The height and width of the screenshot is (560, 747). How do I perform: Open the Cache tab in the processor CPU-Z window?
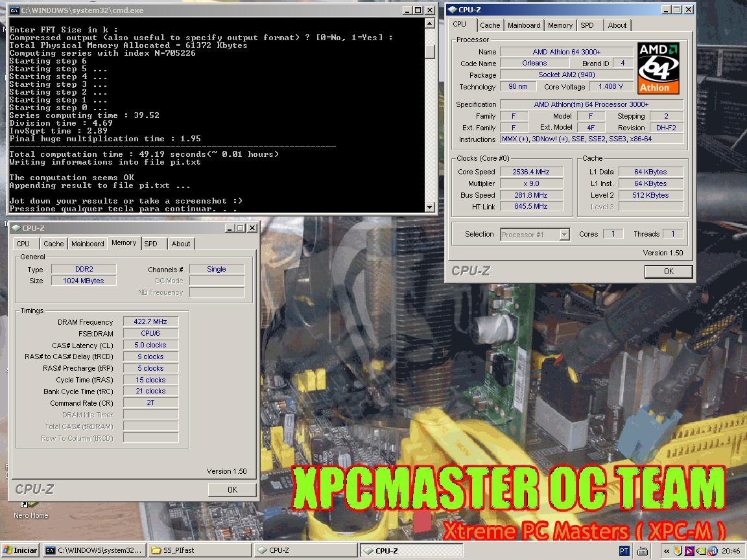(x=490, y=25)
